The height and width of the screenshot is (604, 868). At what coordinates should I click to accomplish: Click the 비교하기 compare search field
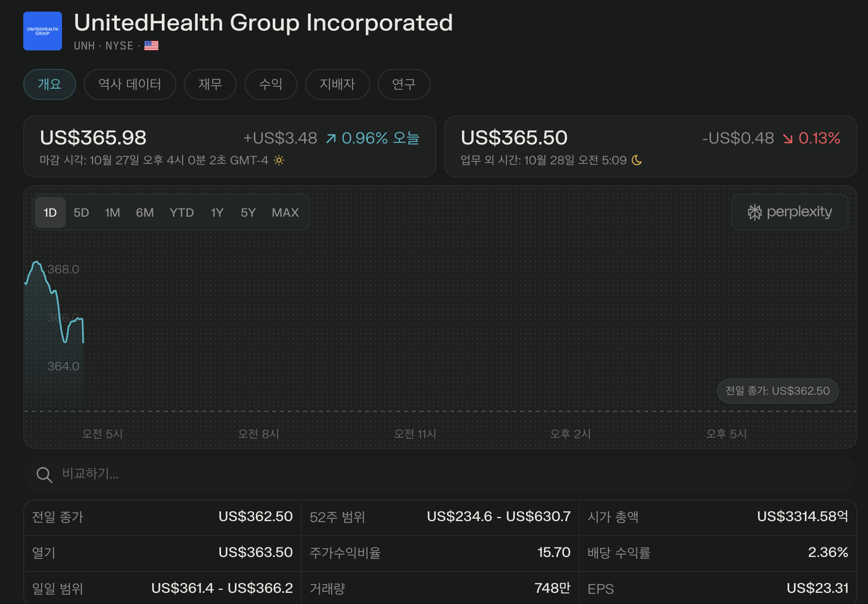[440, 474]
